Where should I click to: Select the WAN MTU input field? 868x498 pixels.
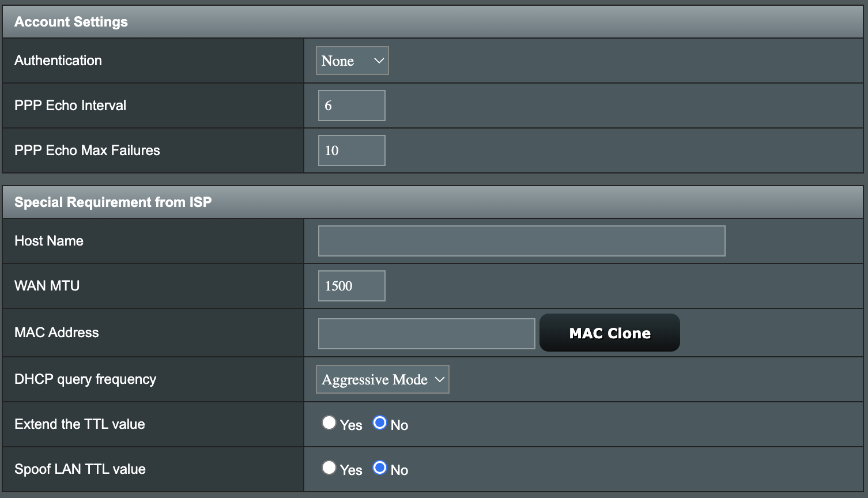pyautogui.click(x=352, y=286)
